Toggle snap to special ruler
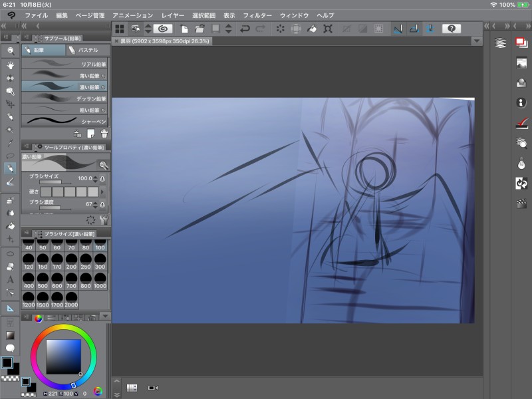Viewport: 532px width, 399px height. click(414, 29)
